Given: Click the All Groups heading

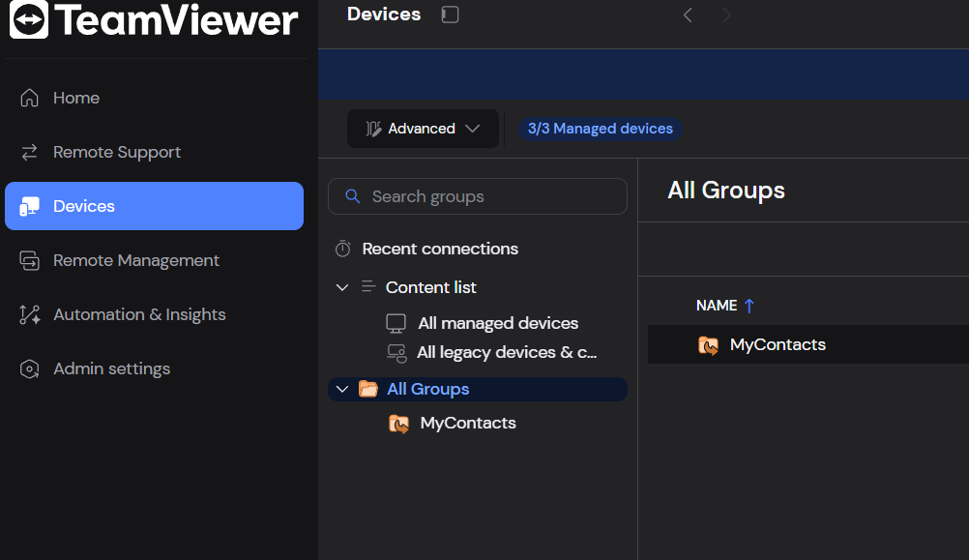Looking at the screenshot, I should (726, 191).
